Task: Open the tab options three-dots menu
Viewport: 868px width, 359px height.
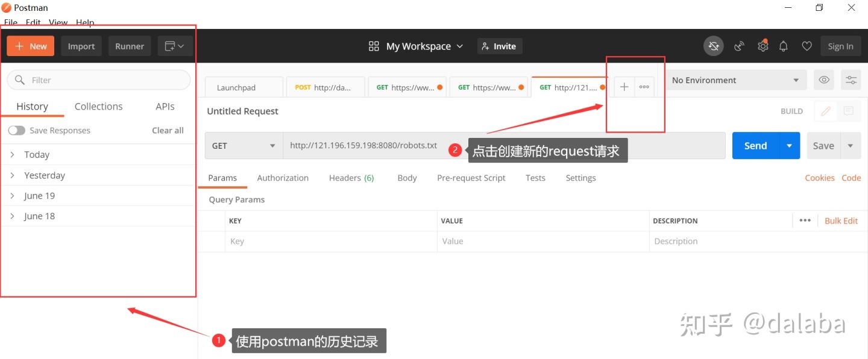Action: (x=644, y=87)
